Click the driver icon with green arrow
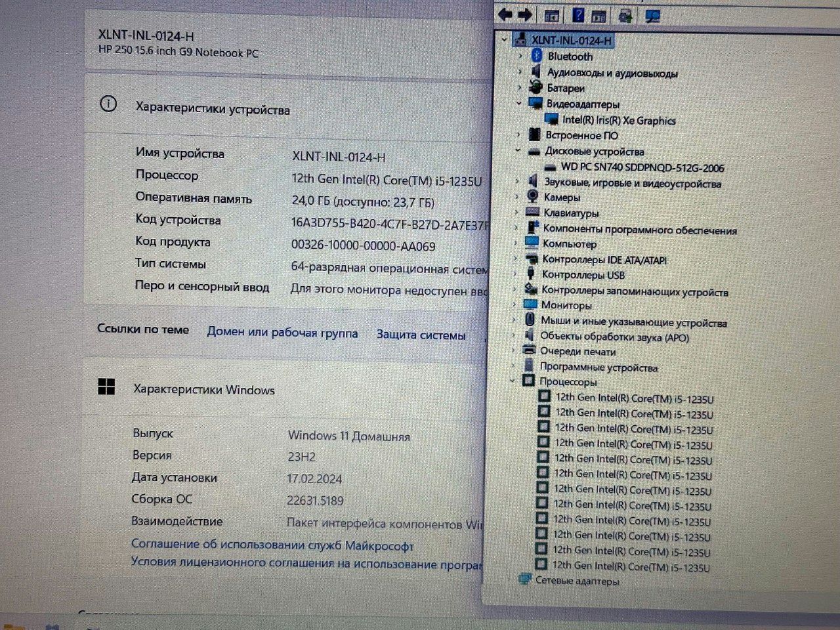The width and height of the screenshot is (840, 630). coord(625,16)
